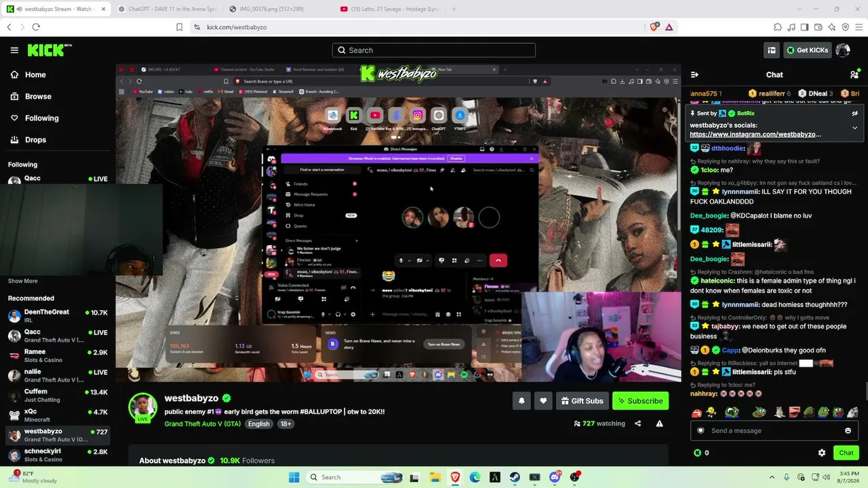Share the stream using share icon
This screenshot has height=488, width=868.
pyautogui.click(x=637, y=424)
